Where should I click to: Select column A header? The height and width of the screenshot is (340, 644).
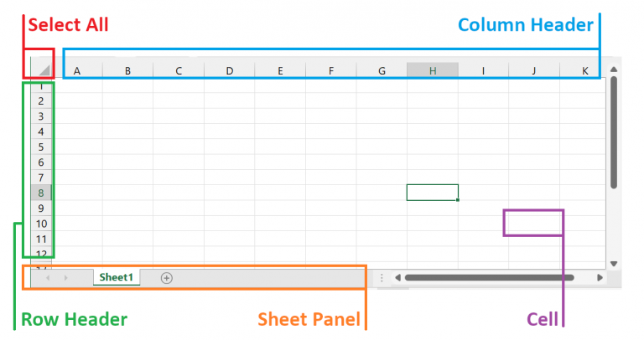tap(77, 71)
